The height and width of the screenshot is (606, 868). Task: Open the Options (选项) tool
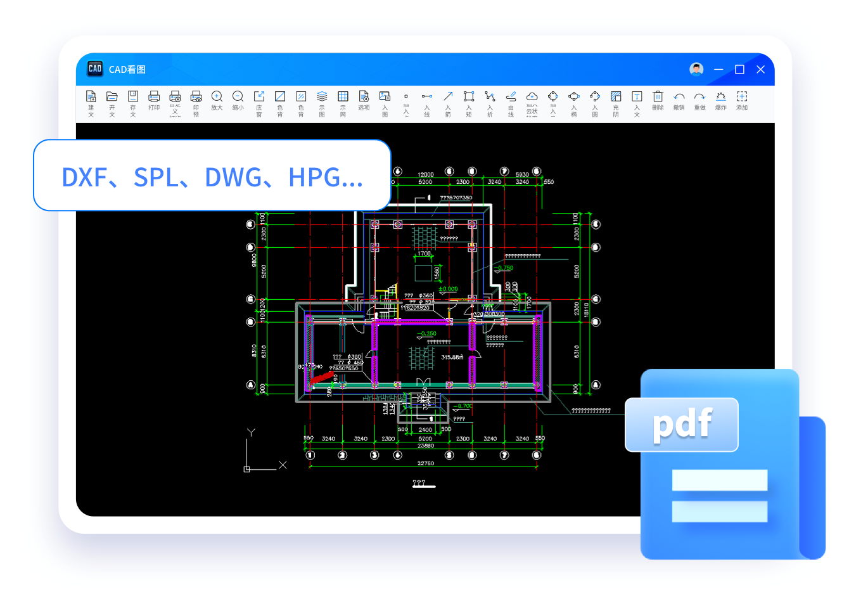pyautogui.click(x=364, y=97)
